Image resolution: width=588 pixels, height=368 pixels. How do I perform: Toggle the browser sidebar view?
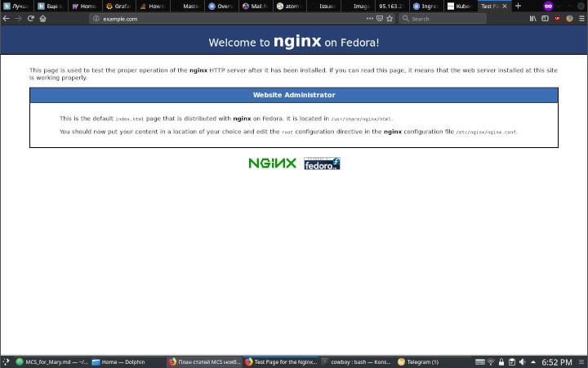545,18
